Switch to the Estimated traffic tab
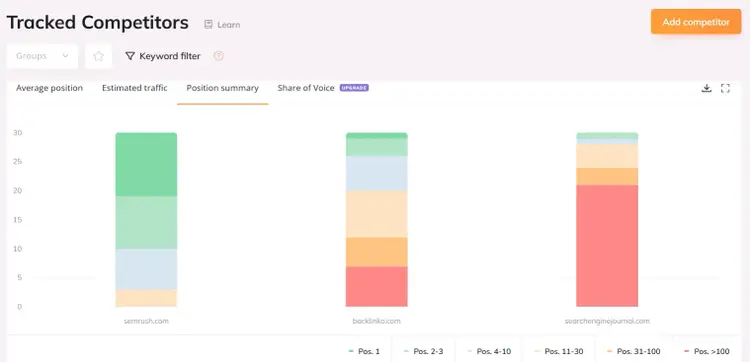The image size is (750, 362). tap(134, 88)
